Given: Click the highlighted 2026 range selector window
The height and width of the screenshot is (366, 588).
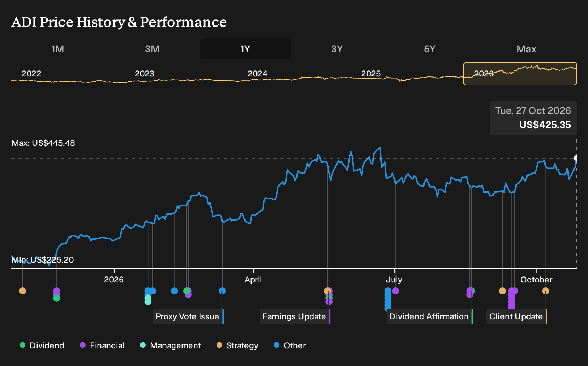Looking at the screenshot, I should pos(520,74).
